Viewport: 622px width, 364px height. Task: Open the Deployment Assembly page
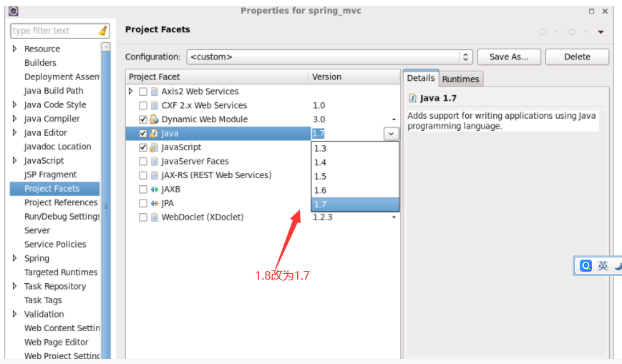(62, 77)
